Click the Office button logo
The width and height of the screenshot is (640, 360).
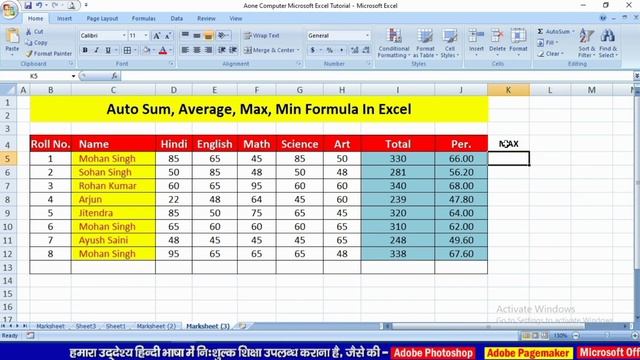click(9, 9)
